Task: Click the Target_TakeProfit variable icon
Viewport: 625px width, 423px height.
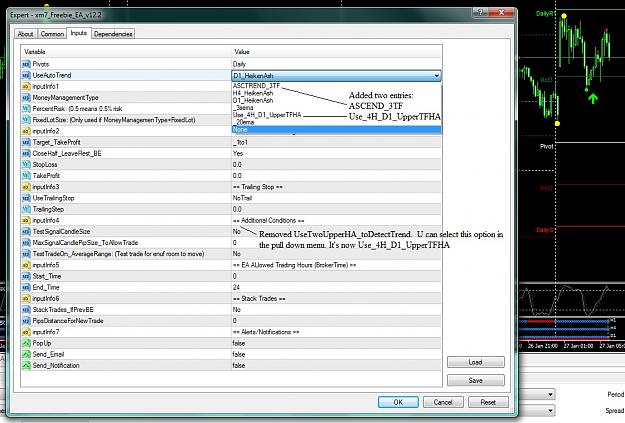Action: click(x=26, y=142)
